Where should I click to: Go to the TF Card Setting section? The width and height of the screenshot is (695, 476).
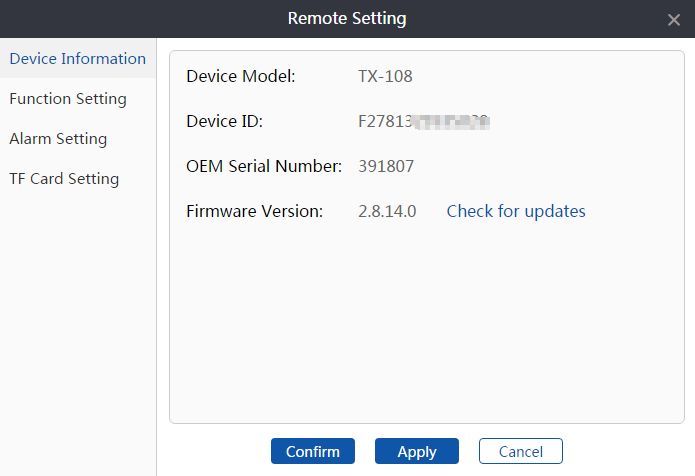click(64, 179)
